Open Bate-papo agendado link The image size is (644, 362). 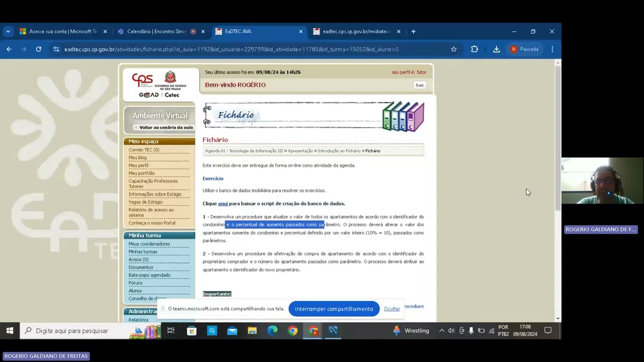tap(149, 275)
